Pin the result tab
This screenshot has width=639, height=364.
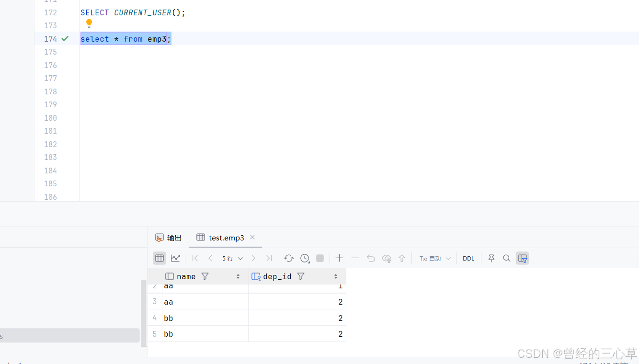491,258
